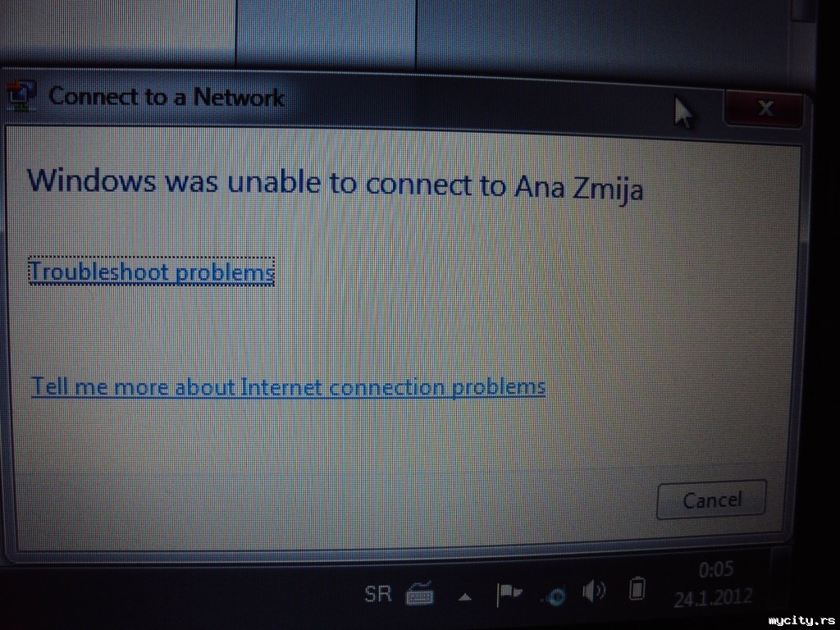Click the date 24.1.2012 in taskbar

(713, 597)
